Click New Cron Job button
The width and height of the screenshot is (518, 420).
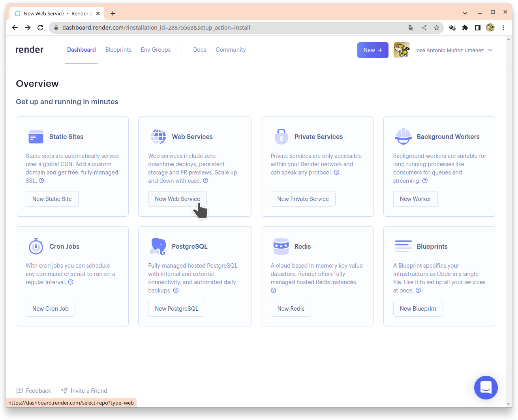click(x=51, y=309)
